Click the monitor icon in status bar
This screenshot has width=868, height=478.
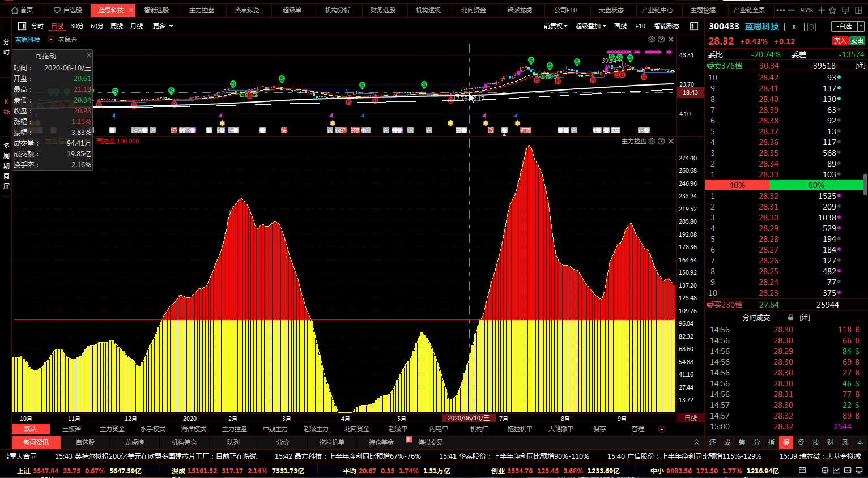(x=859, y=471)
